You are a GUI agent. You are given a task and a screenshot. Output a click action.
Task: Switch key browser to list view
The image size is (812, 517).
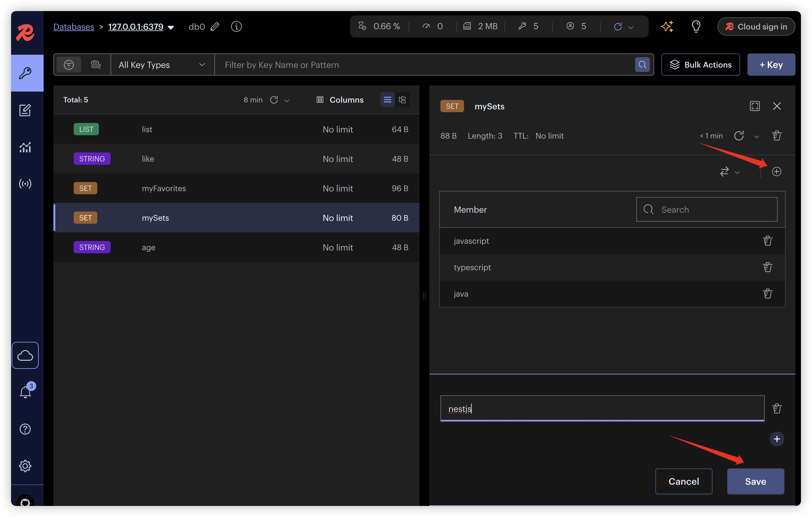pyautogui.click(x=387, y=100)
